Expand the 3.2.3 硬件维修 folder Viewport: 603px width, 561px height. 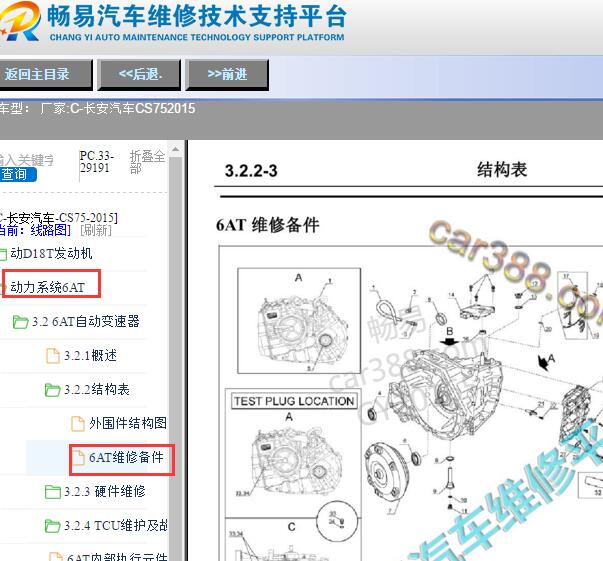(105, 491)
